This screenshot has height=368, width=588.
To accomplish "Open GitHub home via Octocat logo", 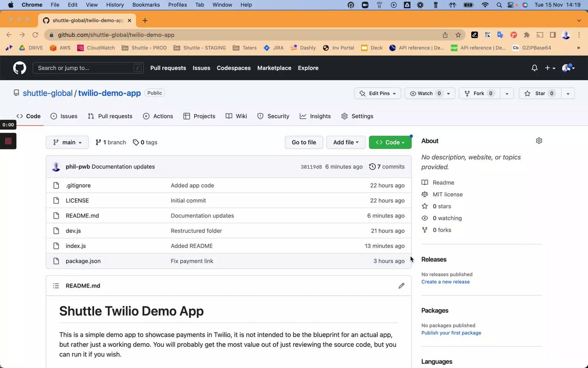I will (20, 68).
